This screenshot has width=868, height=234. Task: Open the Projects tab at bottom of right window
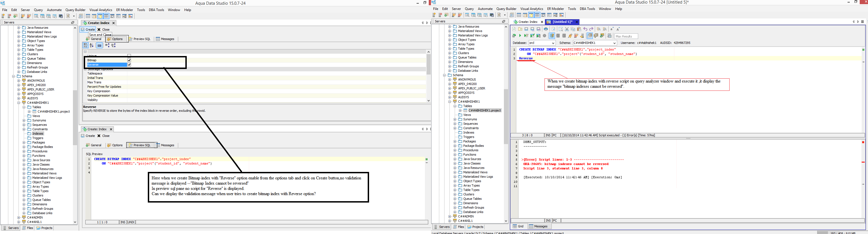[475, 227]
